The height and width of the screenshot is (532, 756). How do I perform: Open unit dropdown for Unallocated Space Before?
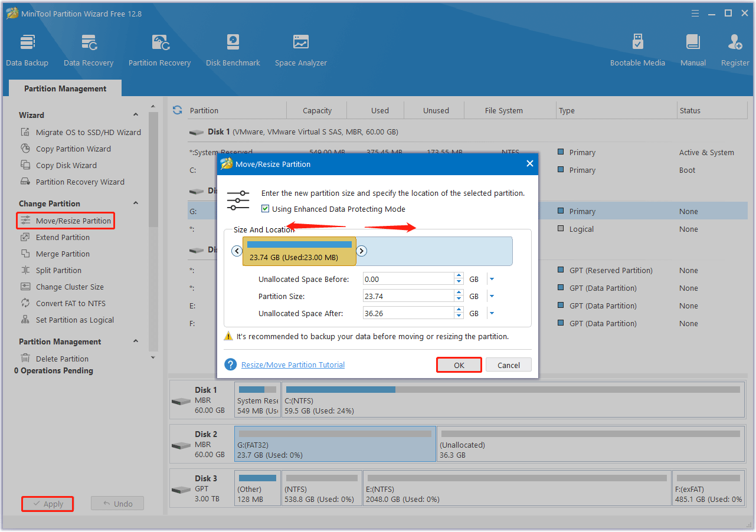click(492, 279)
